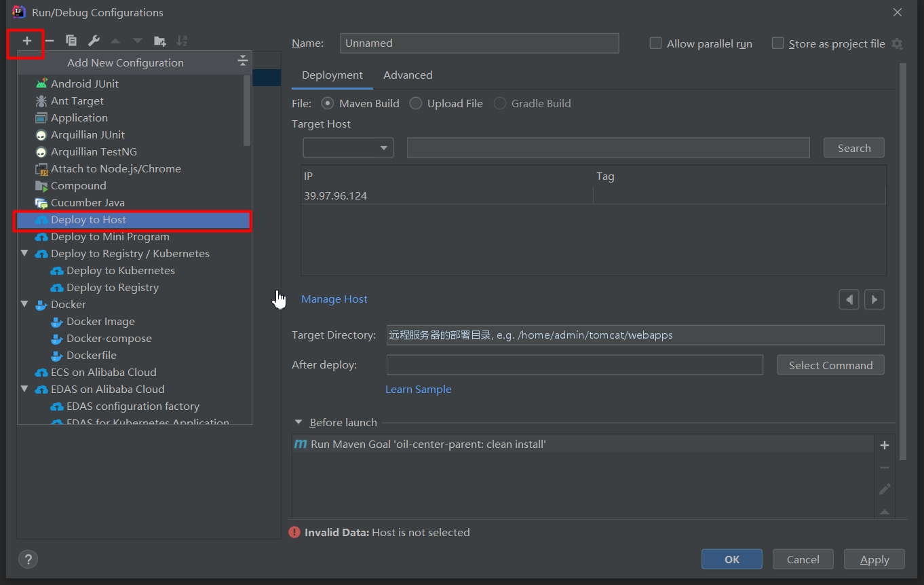Viewport: 924px width, 585px height.
Task: Open Edit Templates wrench icon
Action: [x=94, y=41]
